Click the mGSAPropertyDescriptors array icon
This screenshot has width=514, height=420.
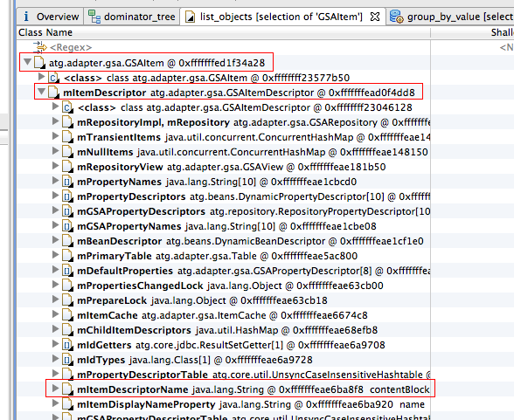point(67,211)
